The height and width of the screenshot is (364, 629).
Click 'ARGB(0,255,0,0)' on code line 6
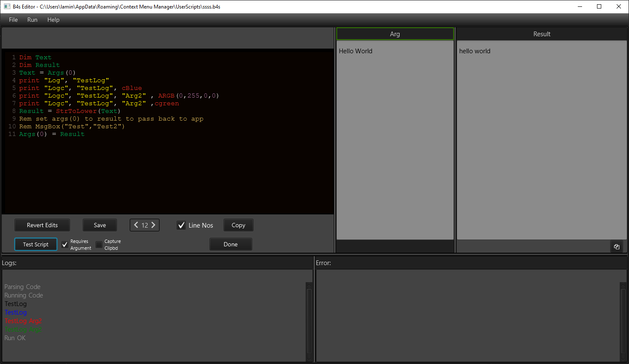189,96
